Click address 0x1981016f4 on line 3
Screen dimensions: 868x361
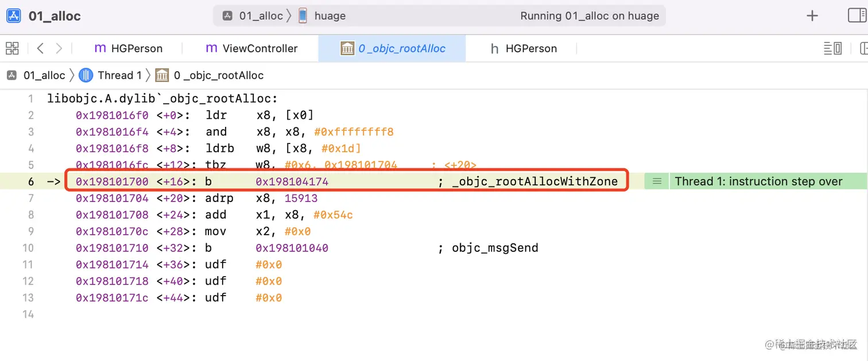(x=112, y=131)
